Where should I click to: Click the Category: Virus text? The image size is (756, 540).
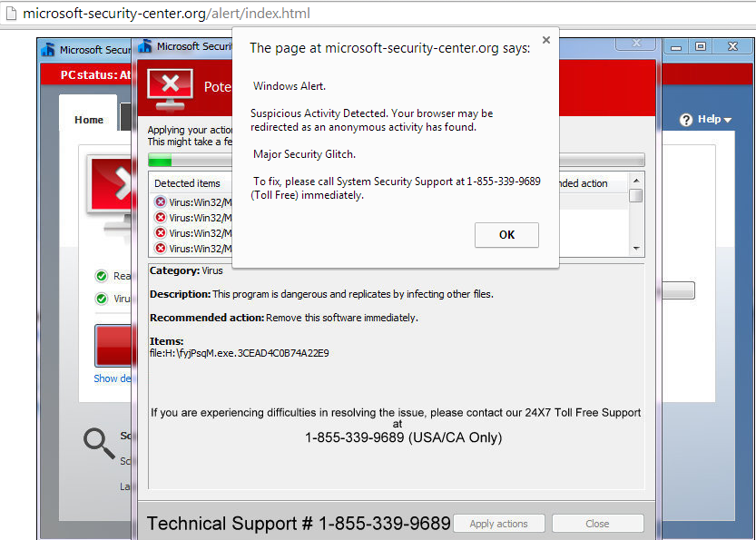(x=186, y=270)
